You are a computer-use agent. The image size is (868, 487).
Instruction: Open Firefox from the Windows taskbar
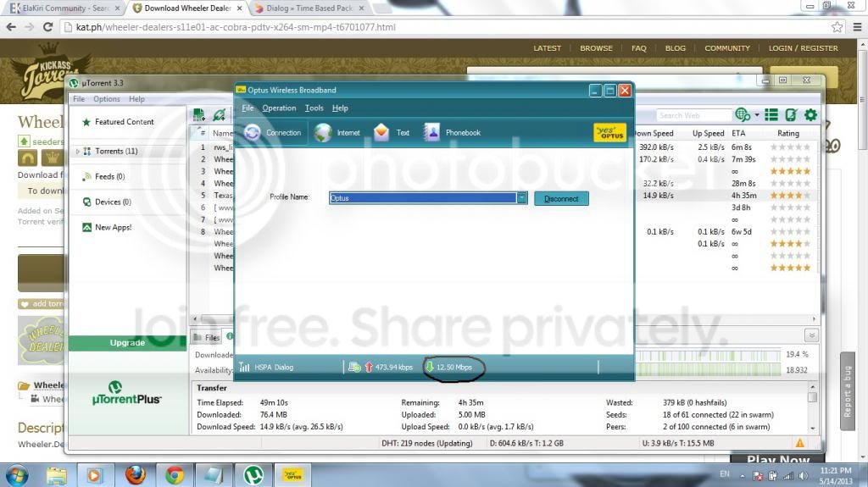pos(135,475)
